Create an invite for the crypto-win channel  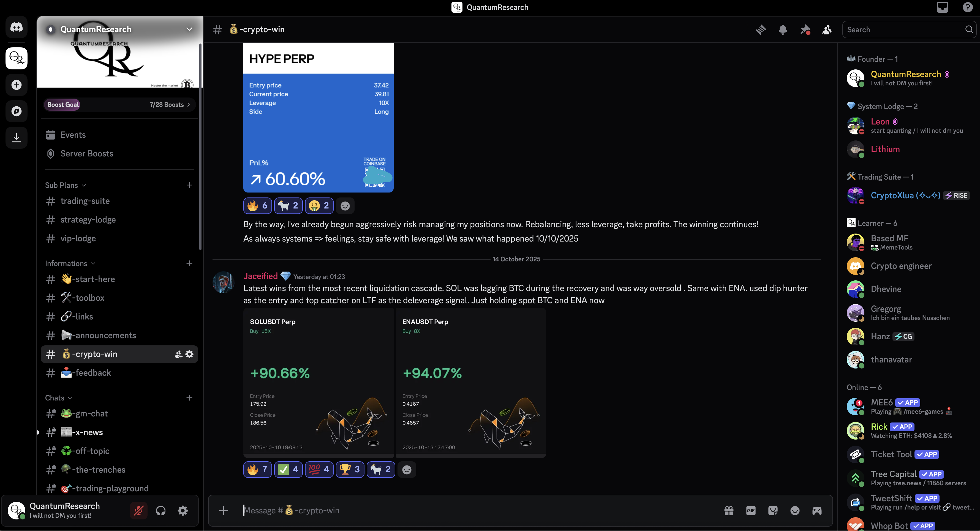pos(178,354)
